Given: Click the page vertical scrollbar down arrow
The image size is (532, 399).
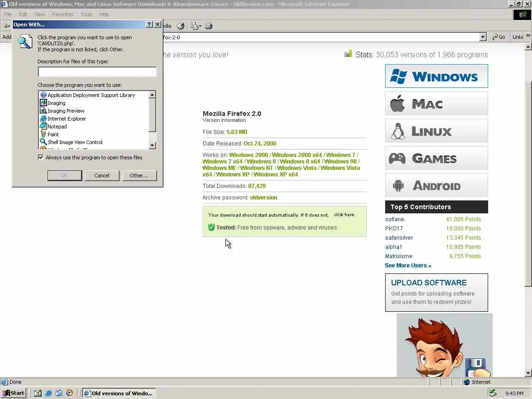Looking at the screenshot, I should [528, 373].
